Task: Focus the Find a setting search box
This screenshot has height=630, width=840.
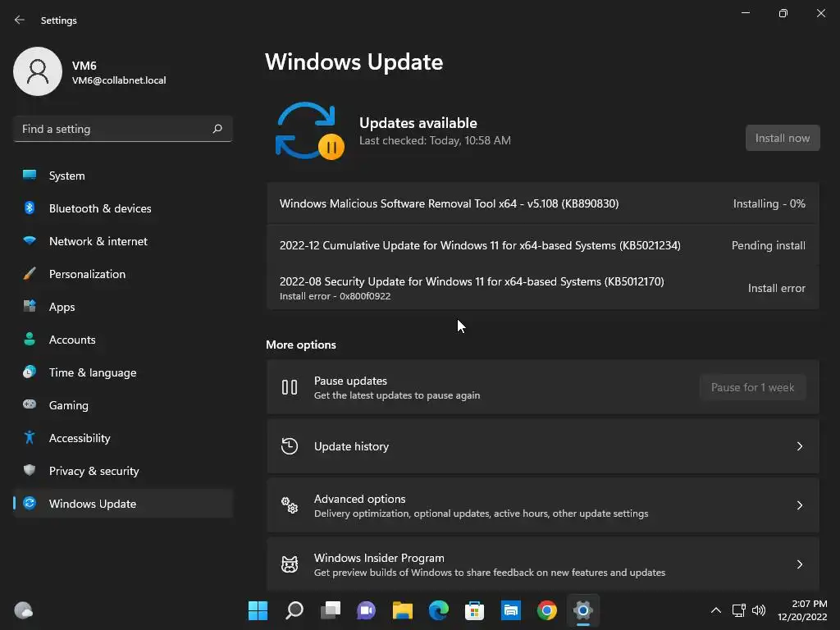Action: 123,129
